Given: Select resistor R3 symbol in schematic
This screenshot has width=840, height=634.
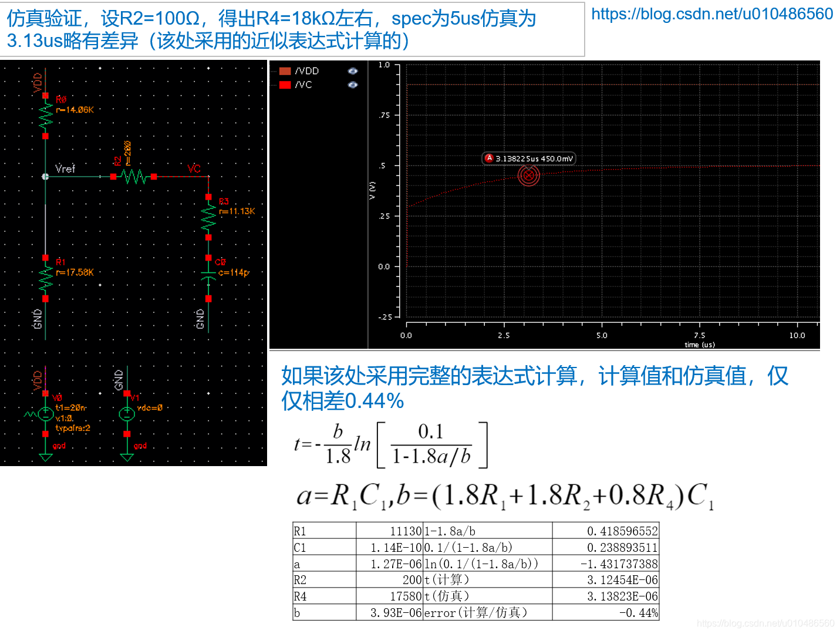Looking at the screenshot, I should pos(208,218).
